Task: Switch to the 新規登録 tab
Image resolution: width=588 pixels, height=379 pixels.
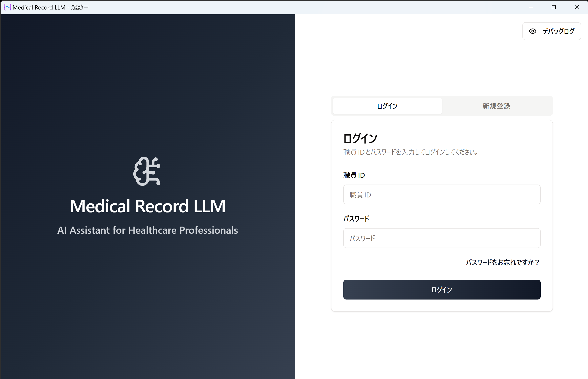Action: coord(496,106)
